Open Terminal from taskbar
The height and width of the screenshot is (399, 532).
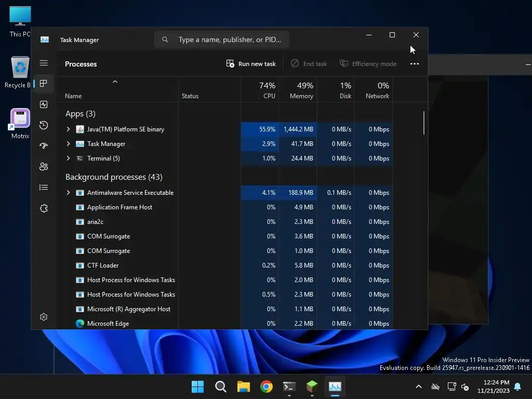pyautogui.click(x=289, y=387)
